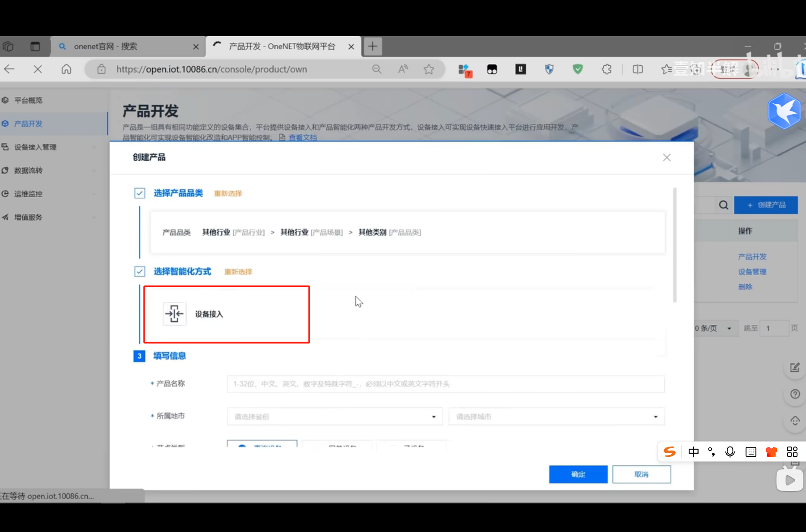Open the 查看文档 documentation link
Image resolution: width=806 pixels, height=532 pixels.
[x=302, y=137]
